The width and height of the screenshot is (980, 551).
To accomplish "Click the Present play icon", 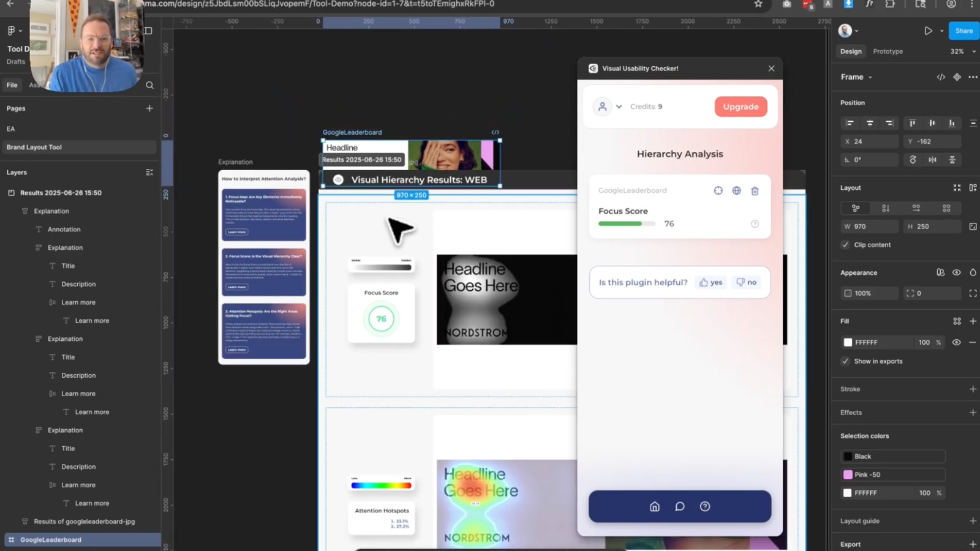I will point(929,31).
